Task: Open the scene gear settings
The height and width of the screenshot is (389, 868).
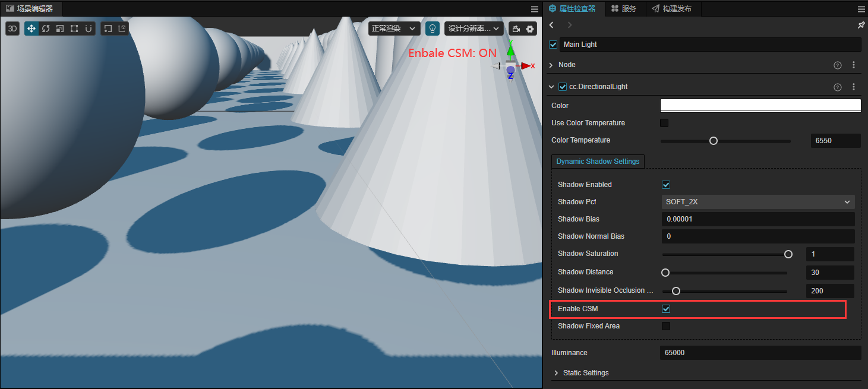Action: point(530,29)
